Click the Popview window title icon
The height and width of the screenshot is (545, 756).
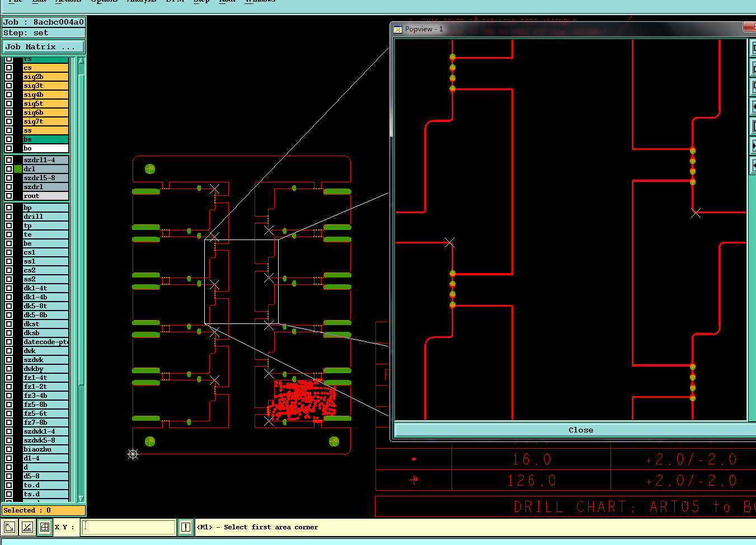tap(398, 29)
